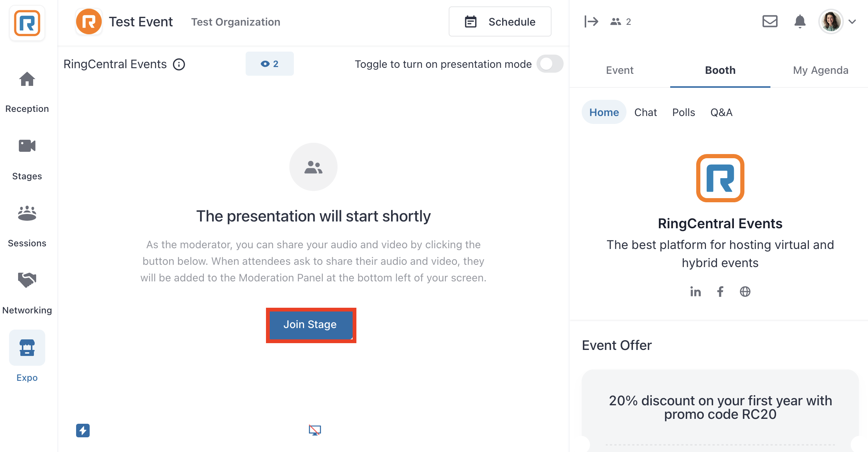Collapse the right side panel arrow
Screen dimensions: 868x452
pyautogui.click(x=591, y=21)
